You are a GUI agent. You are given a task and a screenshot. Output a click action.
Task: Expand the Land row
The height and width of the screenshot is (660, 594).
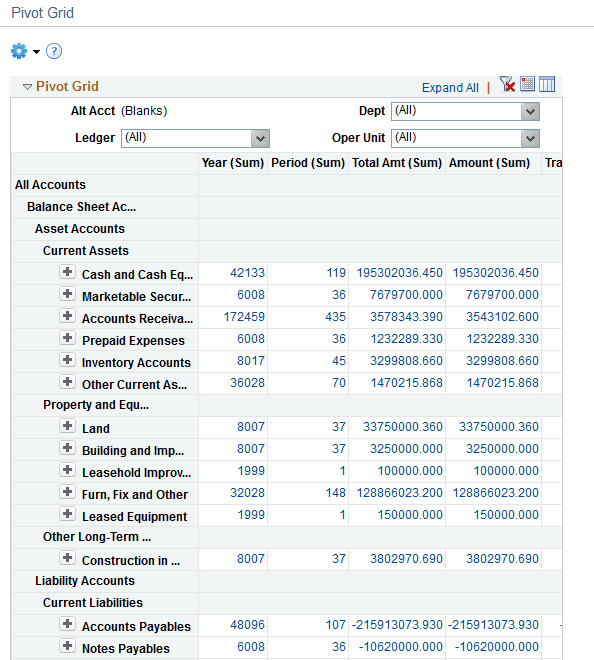coord(67,426)
